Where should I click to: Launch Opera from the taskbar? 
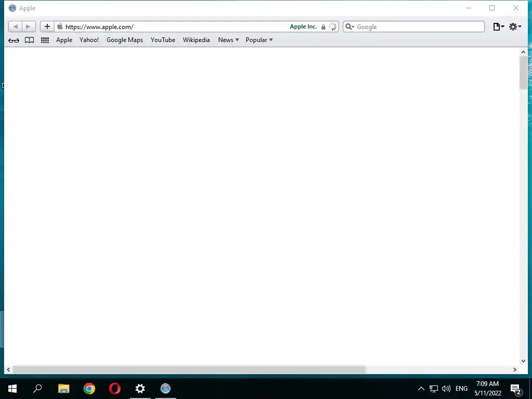(x=115, y=389)
